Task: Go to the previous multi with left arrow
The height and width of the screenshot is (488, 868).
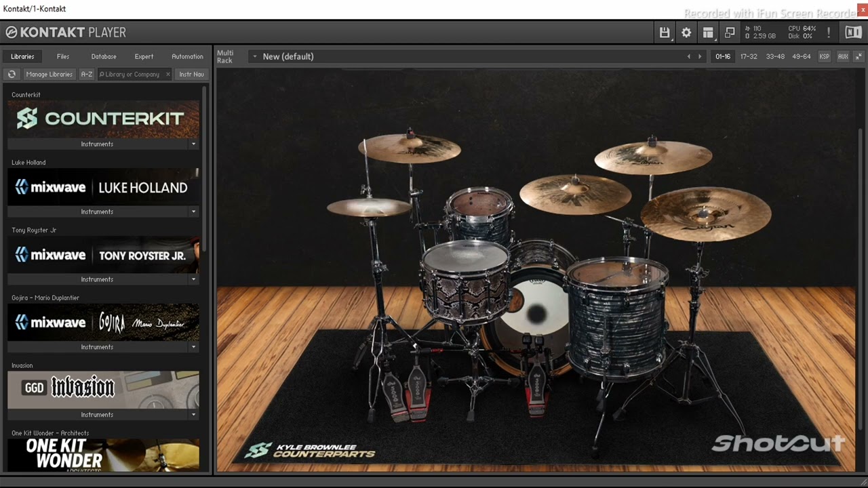Action: [x=689, y=56]
